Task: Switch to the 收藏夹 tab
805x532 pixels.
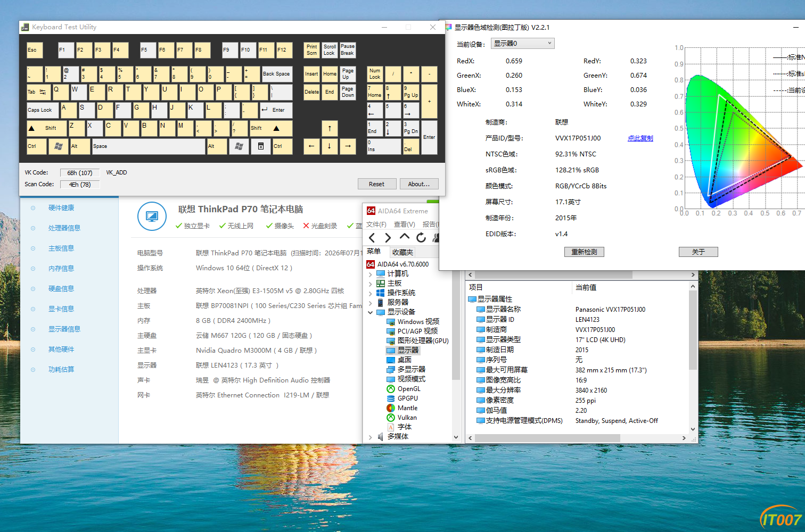Action: pyautogui.click(x=402, y=252)
